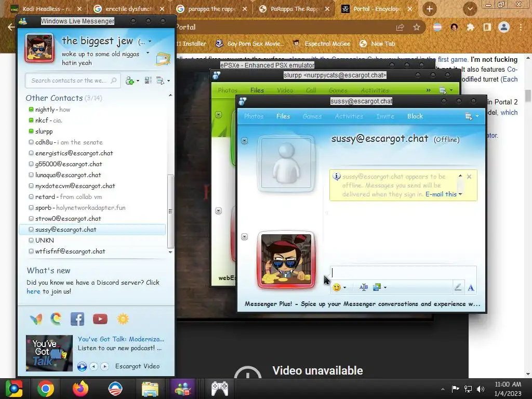Click the contact list layout icon

click(x=148, y=81)
